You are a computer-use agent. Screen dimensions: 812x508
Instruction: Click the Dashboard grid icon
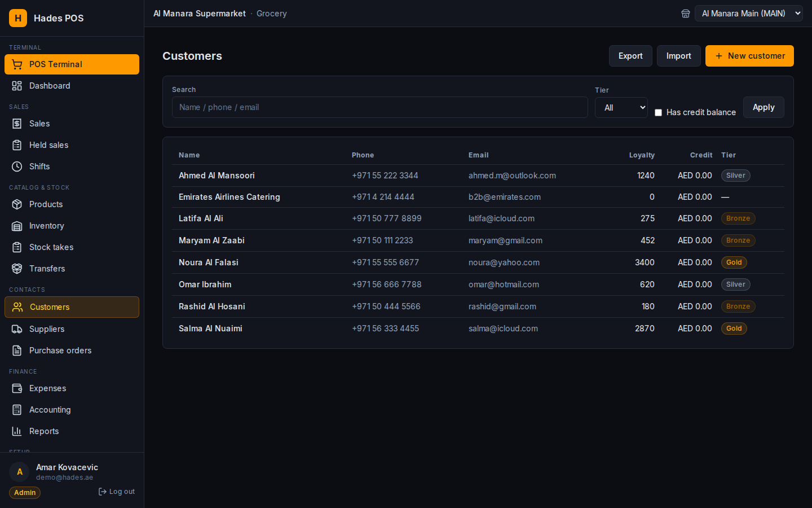click(17, 86)
